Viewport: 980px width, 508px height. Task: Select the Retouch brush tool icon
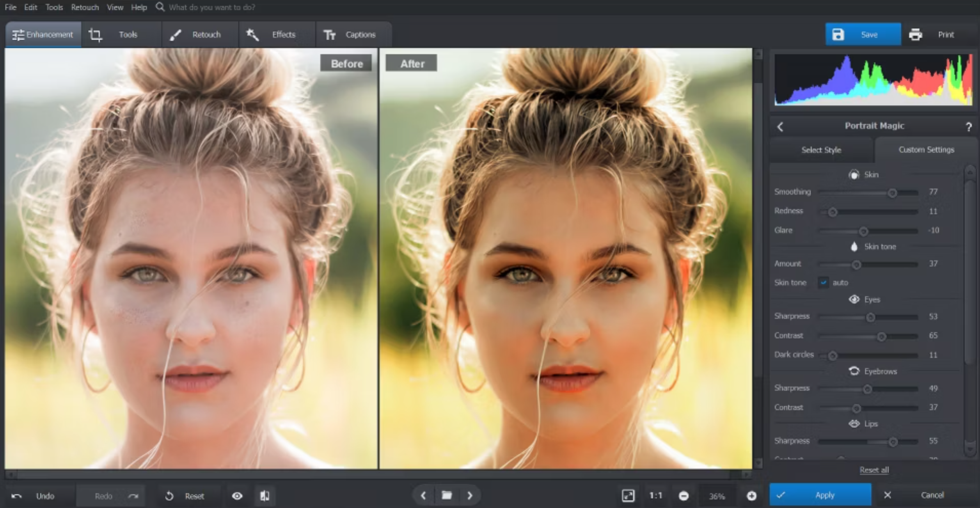tap(176, 34)
